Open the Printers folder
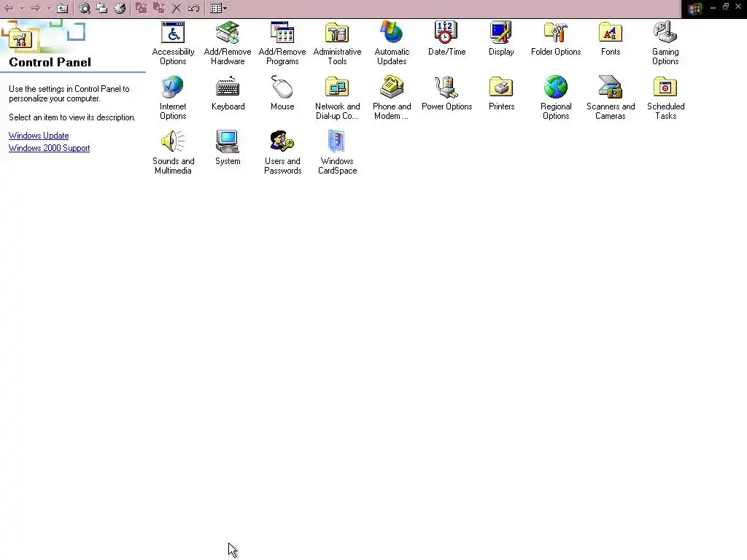The width and height of the screenshot is (747, 560). click(x=501, y=93)
